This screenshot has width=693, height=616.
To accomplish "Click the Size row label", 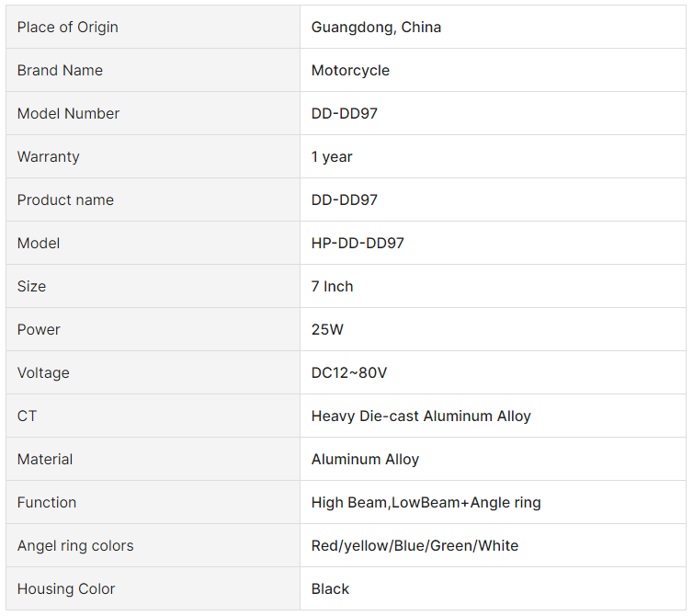I will tap(31, 286).
